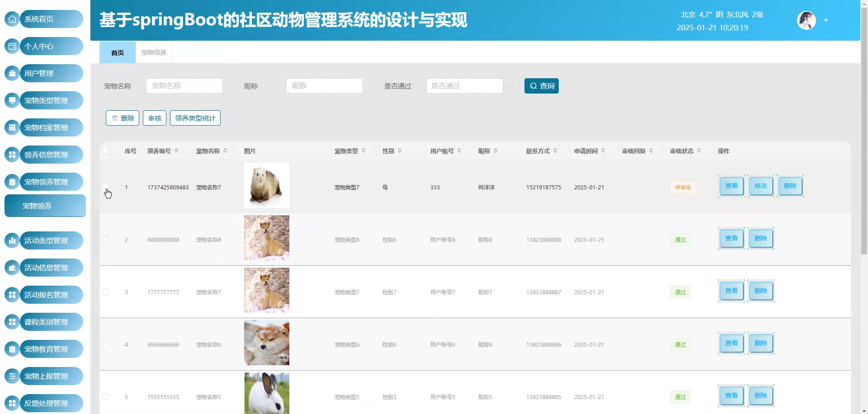Sort by 申请时间 column
The height and width of the screenshot is (414, 868).
point(603,151)
